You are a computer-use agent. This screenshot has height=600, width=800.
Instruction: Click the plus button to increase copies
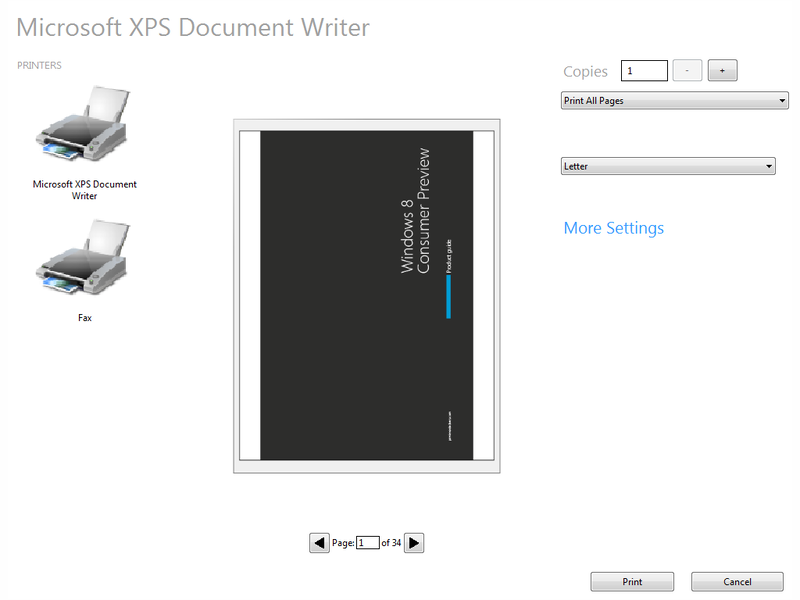click(x=722, y=70)
